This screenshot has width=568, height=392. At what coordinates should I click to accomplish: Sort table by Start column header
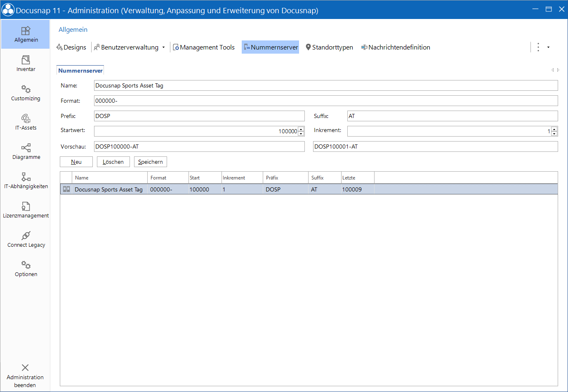coord(205,178)
